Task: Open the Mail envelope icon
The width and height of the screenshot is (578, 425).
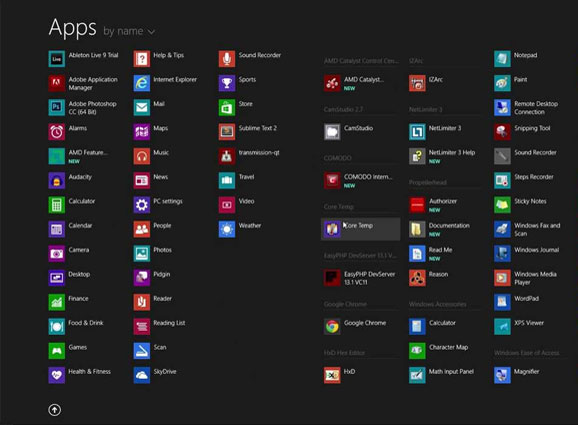Action: (142, 108)
